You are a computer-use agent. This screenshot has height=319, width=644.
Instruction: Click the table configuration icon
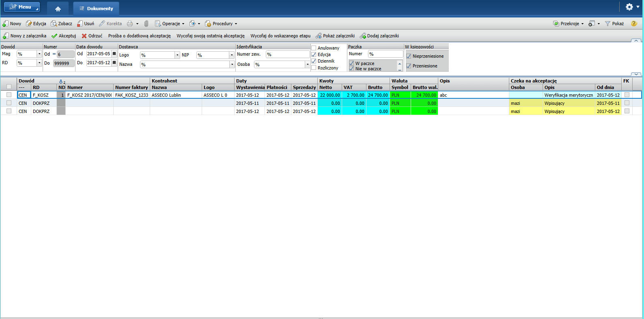592,24
